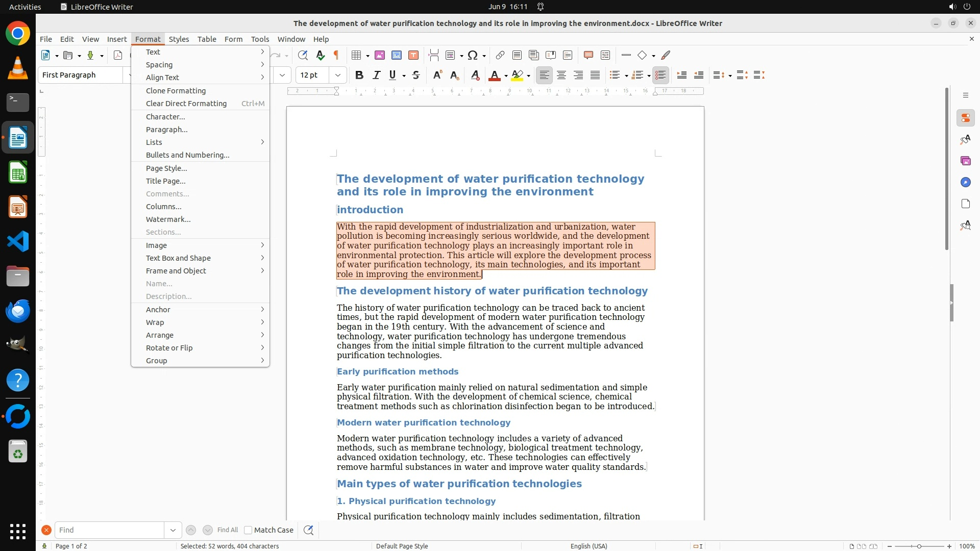Toggle formatting marks pilcrow icon
This screenshot has width=980, height=551.
click(336, 55)
